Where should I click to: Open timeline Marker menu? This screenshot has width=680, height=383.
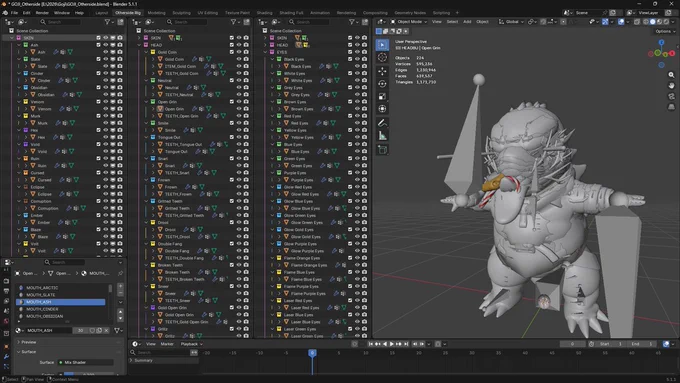pos(167,344)
